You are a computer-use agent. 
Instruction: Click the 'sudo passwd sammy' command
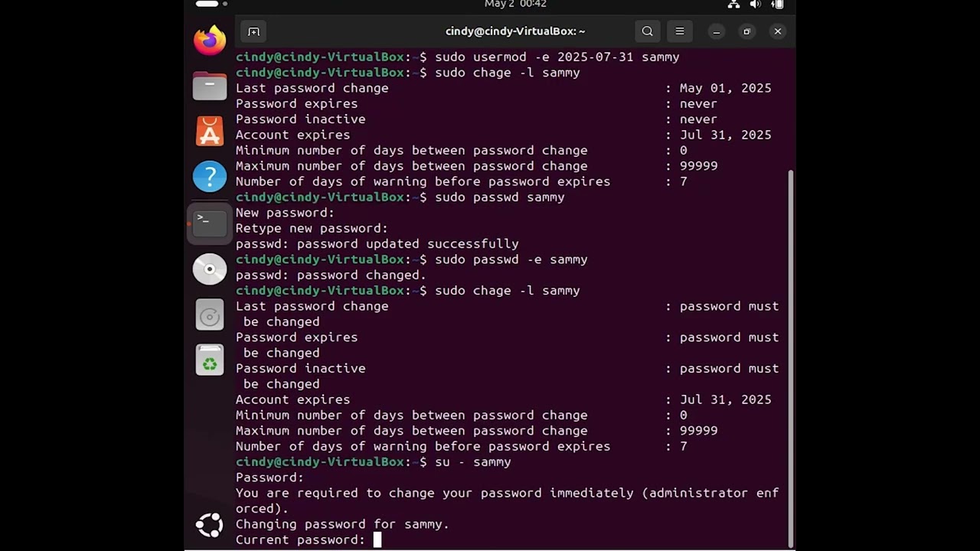500,197
